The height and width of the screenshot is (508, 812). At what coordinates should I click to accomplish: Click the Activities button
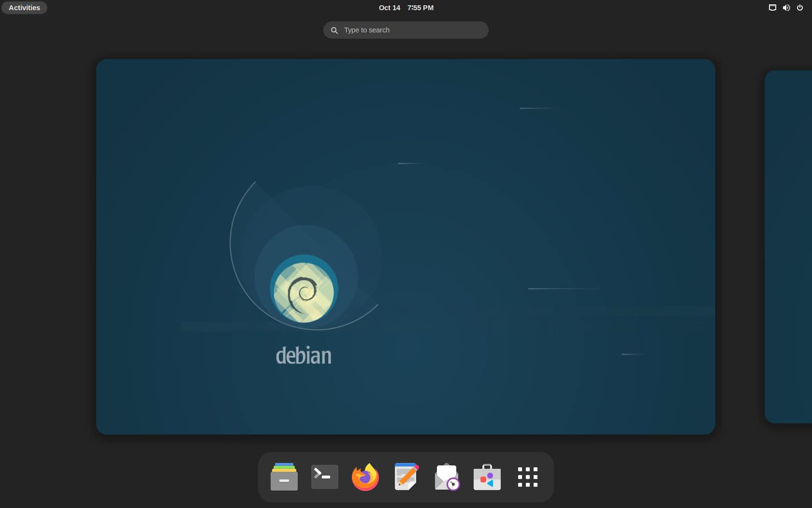(24, 8)
